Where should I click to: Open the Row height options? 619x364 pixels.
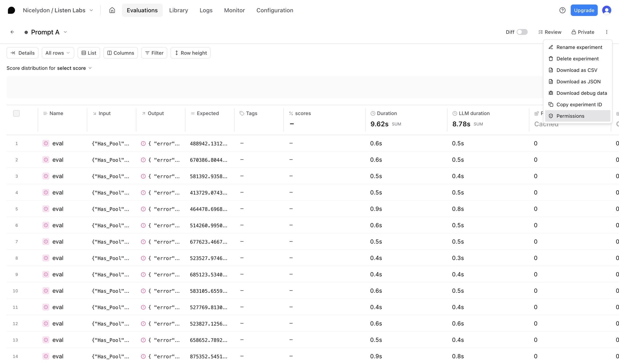tap(191, 53)
